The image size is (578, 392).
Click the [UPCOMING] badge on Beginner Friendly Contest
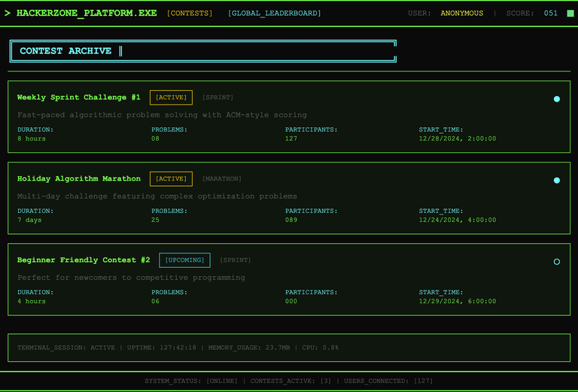pos(184,260)
